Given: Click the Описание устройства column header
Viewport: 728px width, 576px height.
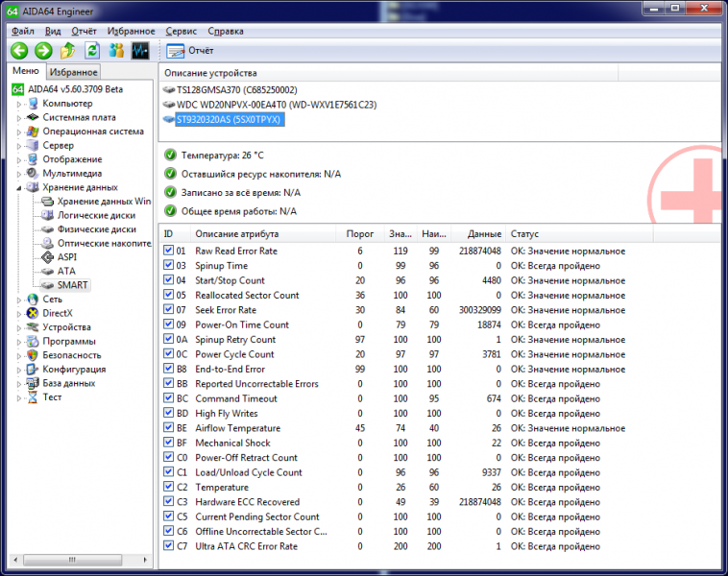Looking at the screenshot, I should point(388,73).
